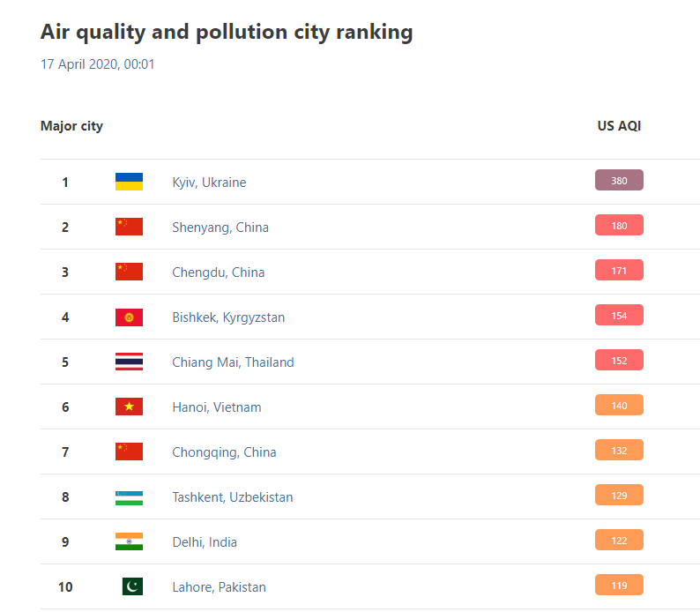
Task: Open the Kyiv, Ukraine city link
Action: [209, 183]
